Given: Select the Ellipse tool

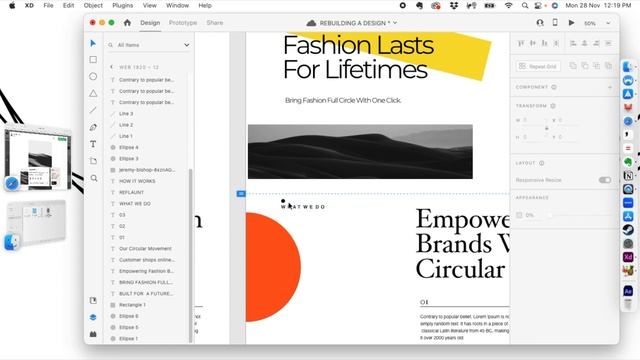Looking at the screenshot, I should click(x=93, y=76).
